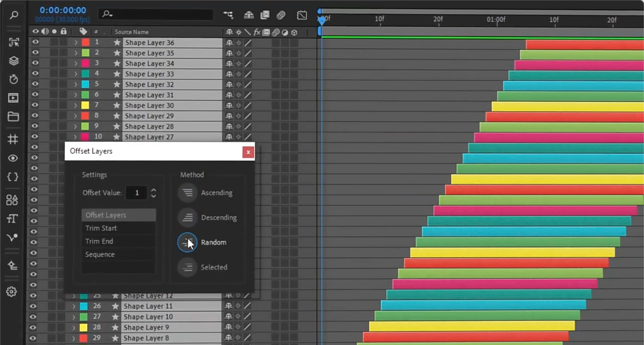The image size is (644, 345).
Task: Expand Shape Layer 11 properties
Action: pyautogui.click(x=74, y=306)
